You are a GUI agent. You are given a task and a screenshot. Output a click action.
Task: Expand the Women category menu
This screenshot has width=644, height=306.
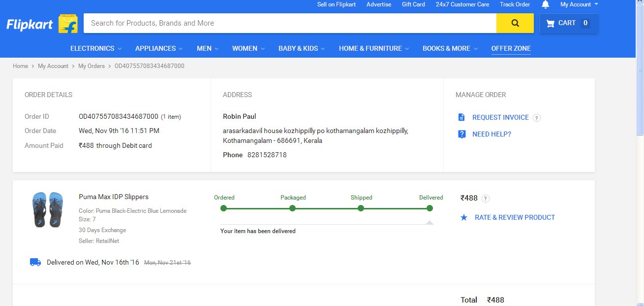click(248, 48)
